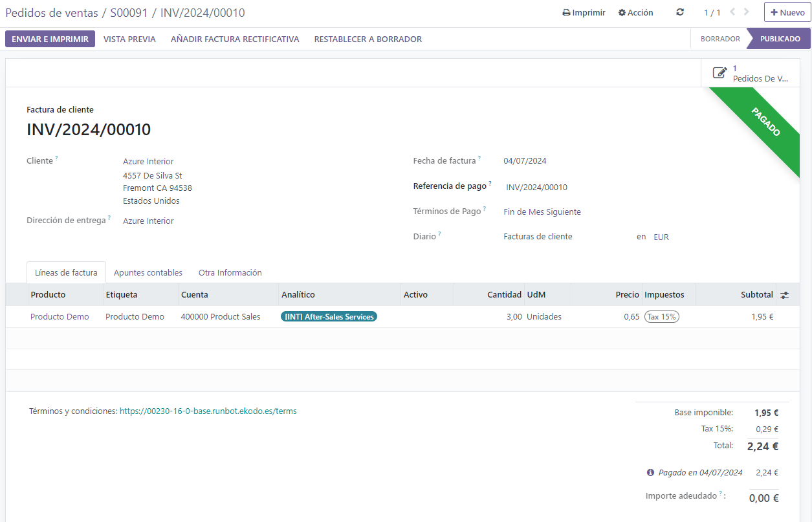Open the terms and conditions link
The height and width of the screenshot is (522, 812).
click(208, 411)
